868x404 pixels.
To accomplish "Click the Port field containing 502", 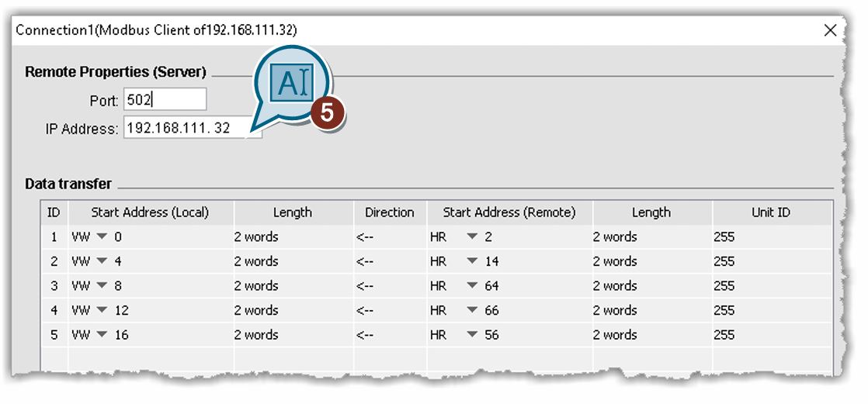I will click(x=164, y=100).
